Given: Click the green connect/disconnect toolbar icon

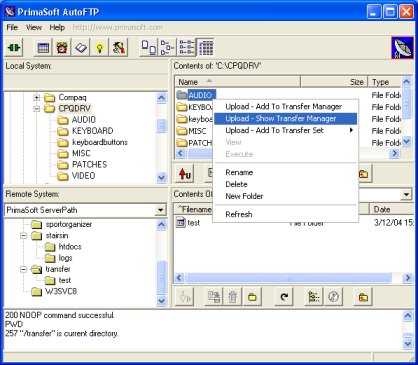Looking at the screenshot, I should point(14,48).
